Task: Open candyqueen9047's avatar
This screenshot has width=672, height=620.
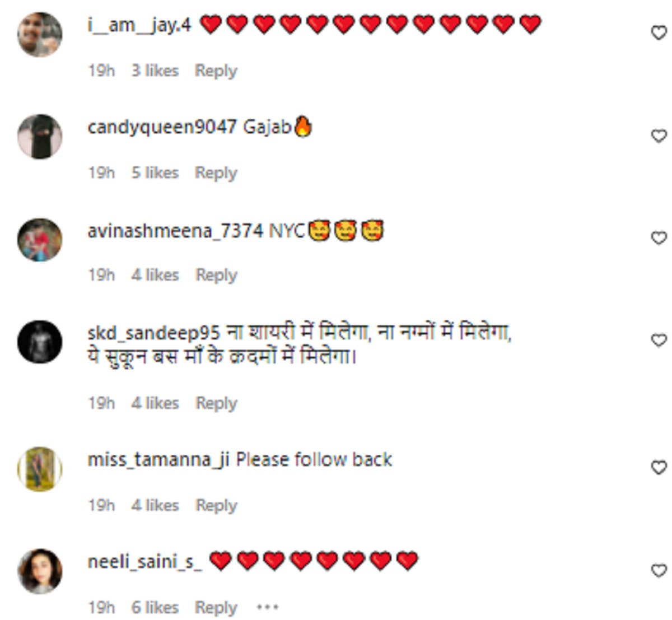Action: (x=40, y=137)
